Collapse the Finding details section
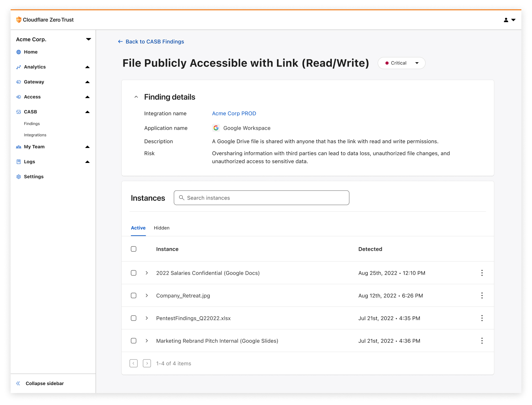Screen dimensions: 532x405 point(136,97)
